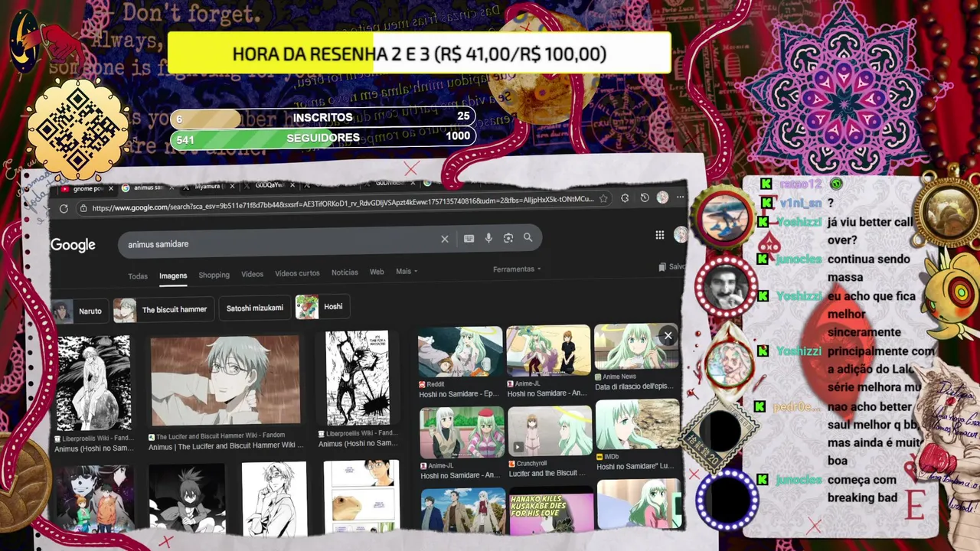
Task: Filter images by 'Satoshi mizukami' chip
Action: pyautogui.click(x=254, y=308)
